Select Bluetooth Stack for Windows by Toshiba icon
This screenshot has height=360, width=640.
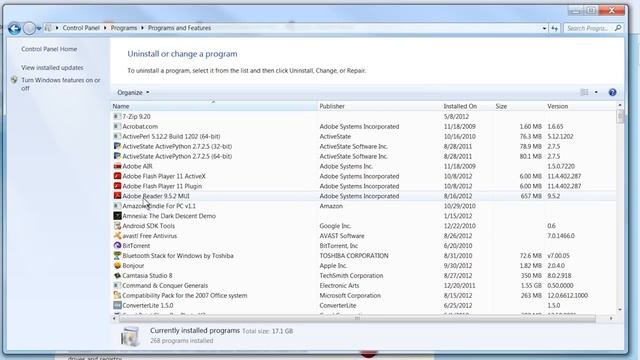(117, 256)
